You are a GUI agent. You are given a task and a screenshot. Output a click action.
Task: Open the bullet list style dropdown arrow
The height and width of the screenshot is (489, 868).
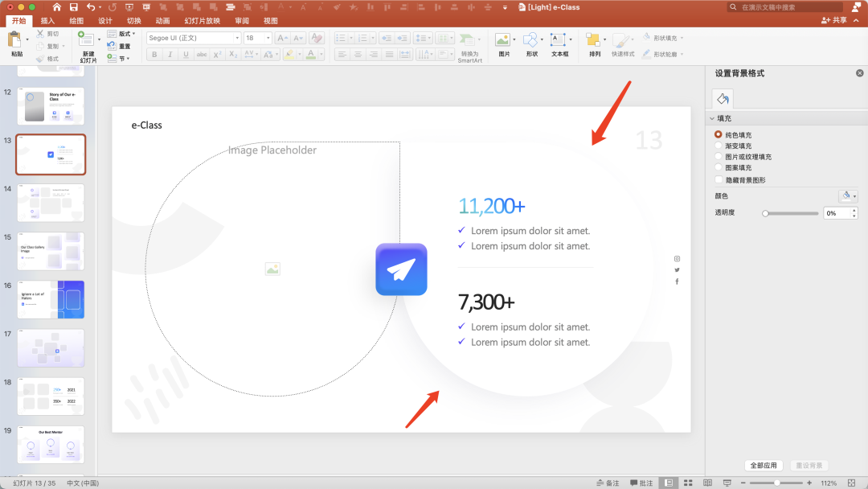point(351,39)
